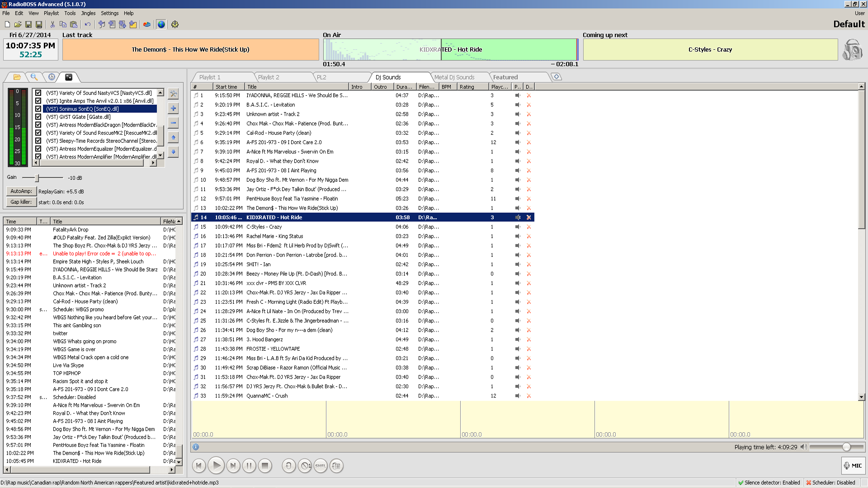Click the Scheduler: Disabled status indicator
The image size is (868, 488).
coord(831,483)
